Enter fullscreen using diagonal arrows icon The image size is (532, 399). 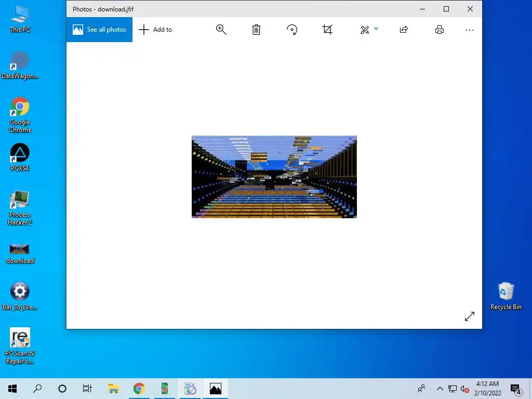[470, 316]
